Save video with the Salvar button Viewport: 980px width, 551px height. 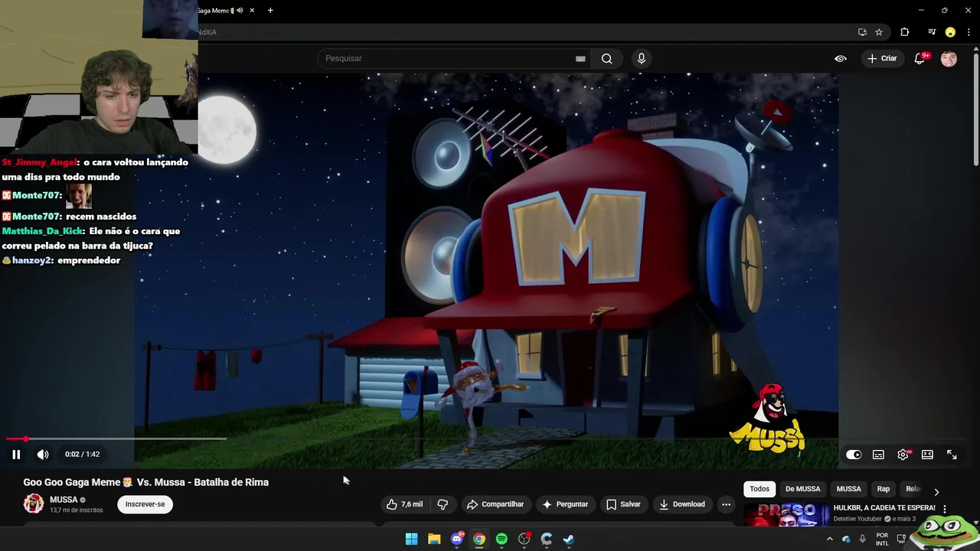[x=623, y=504]
